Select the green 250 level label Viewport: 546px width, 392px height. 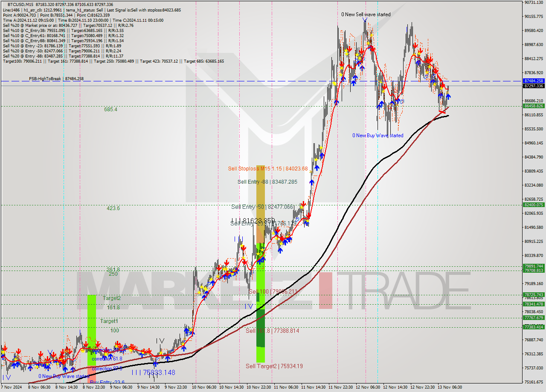tap(113, 274)
